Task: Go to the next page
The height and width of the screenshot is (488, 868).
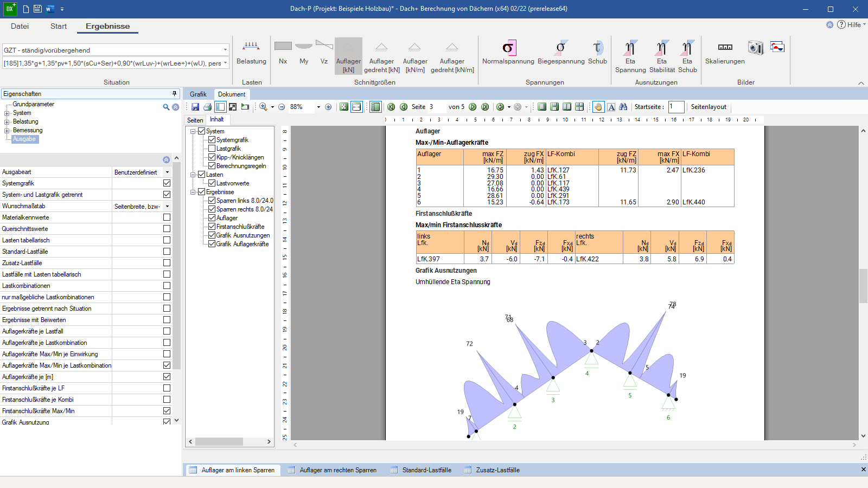Action: [x=473, y=107]
